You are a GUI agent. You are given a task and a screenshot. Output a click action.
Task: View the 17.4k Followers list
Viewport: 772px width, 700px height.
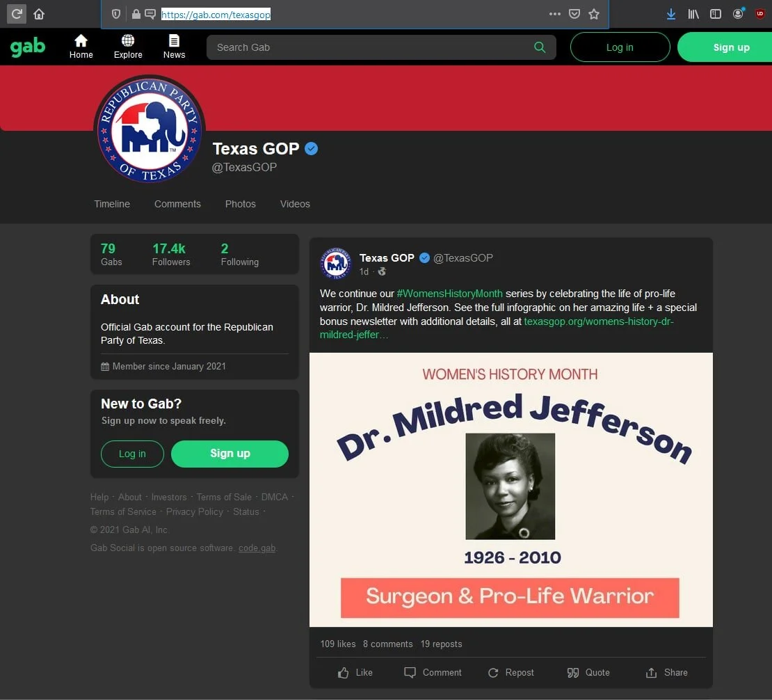(171, 254)
